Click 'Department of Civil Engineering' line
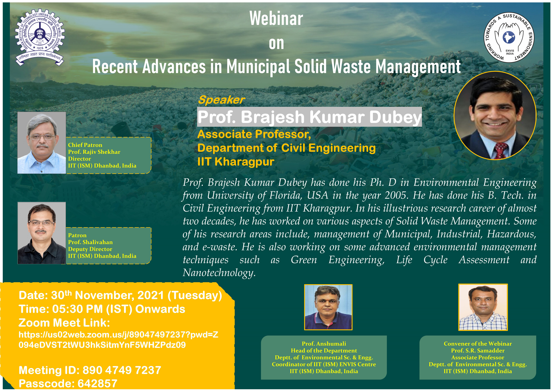Screen dimensions: 553x392 coord(287,148)
